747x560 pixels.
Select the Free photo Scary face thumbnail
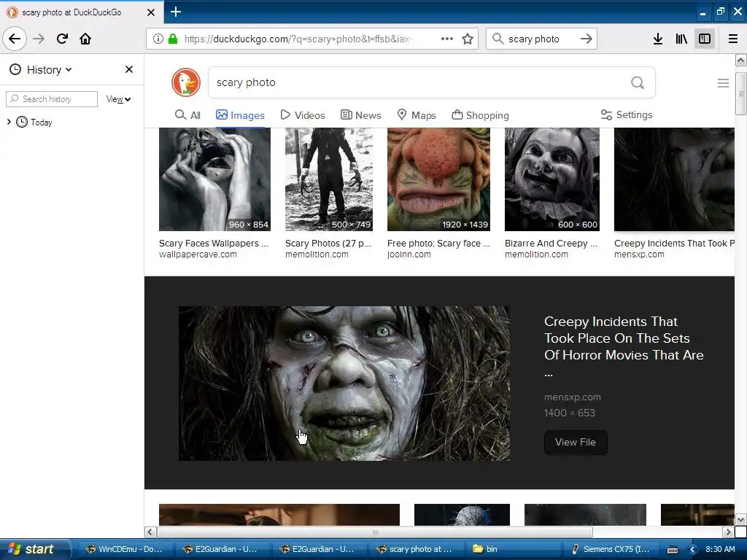click(438, 179)
